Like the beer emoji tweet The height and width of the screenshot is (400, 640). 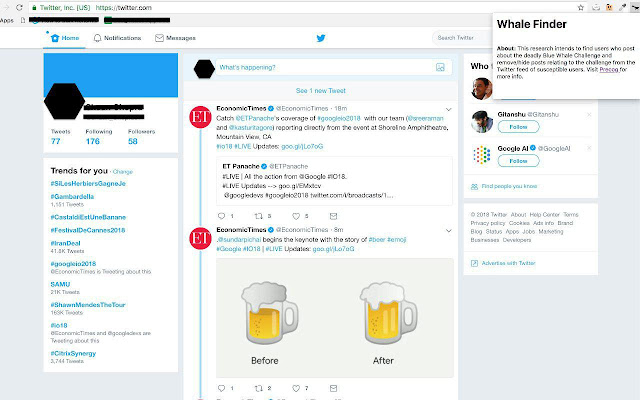(296, 388)
